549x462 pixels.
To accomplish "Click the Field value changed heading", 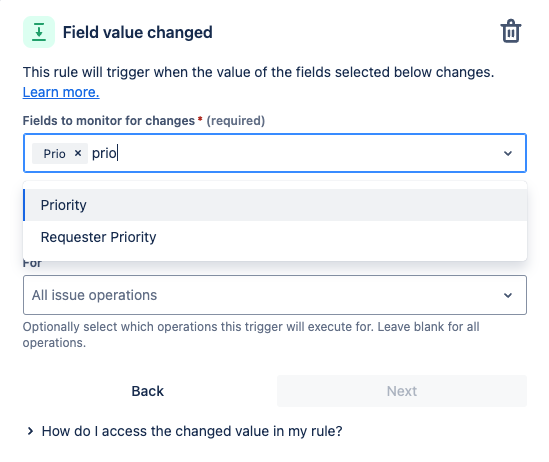I will [138, 32].
